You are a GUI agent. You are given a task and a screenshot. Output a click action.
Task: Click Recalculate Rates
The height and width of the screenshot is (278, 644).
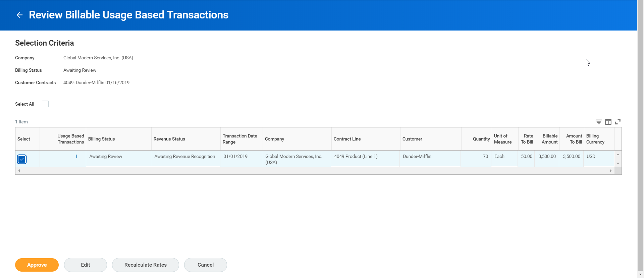pos(146,265)
